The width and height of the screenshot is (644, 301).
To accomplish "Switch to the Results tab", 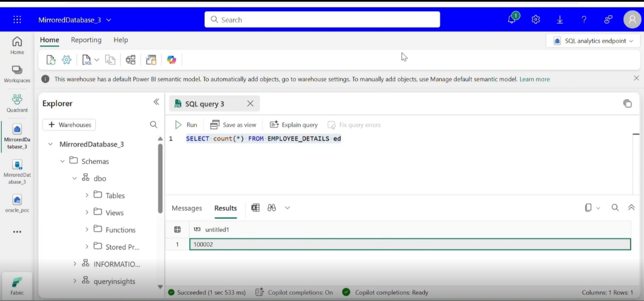I will [226, 208].
